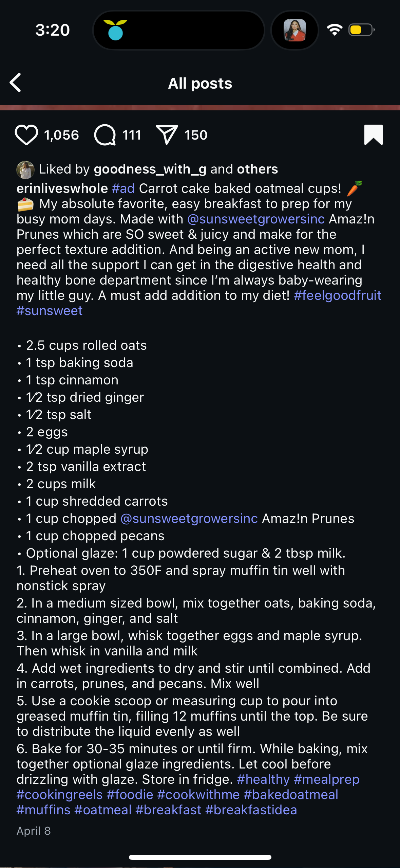This screenshot has height=868, width=400.
Task: Toggle the saved bookmark icon
Action: 373,135
